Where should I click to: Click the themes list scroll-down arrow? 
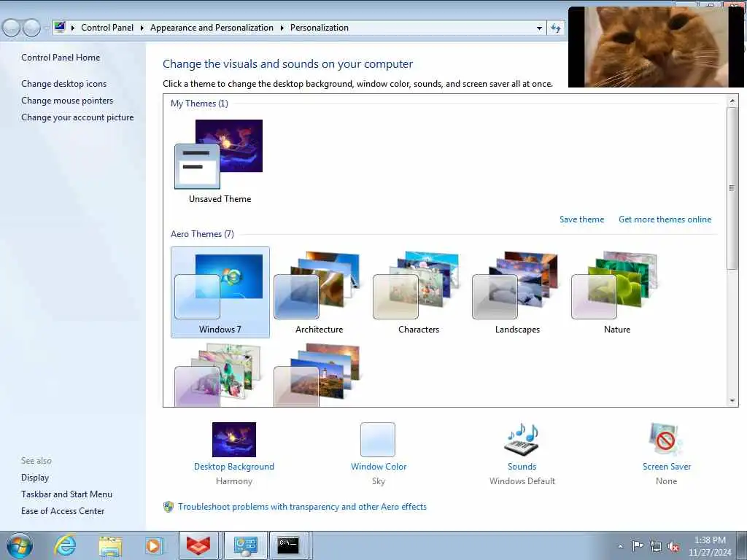click(x=732, y=401)
